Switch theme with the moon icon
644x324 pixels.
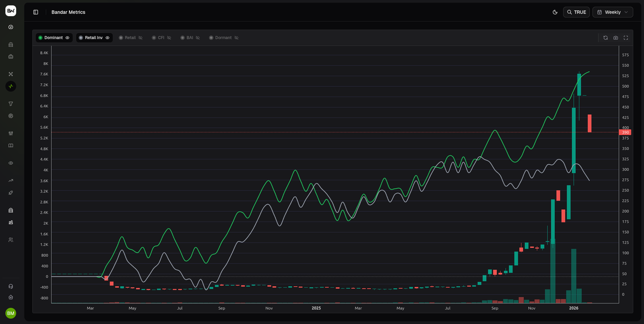pos(555,12)
